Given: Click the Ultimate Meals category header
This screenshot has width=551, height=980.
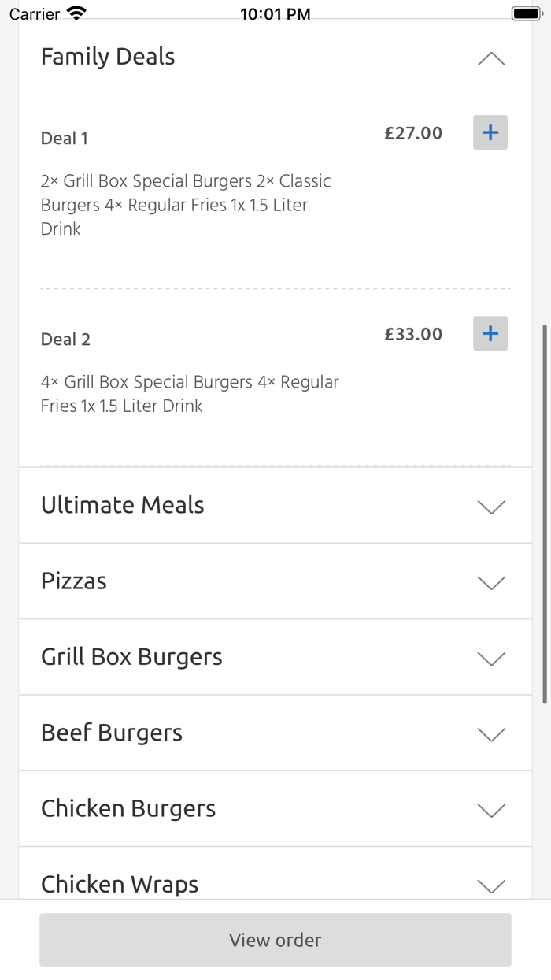Looking at the screenshot, I should [122, 505].
